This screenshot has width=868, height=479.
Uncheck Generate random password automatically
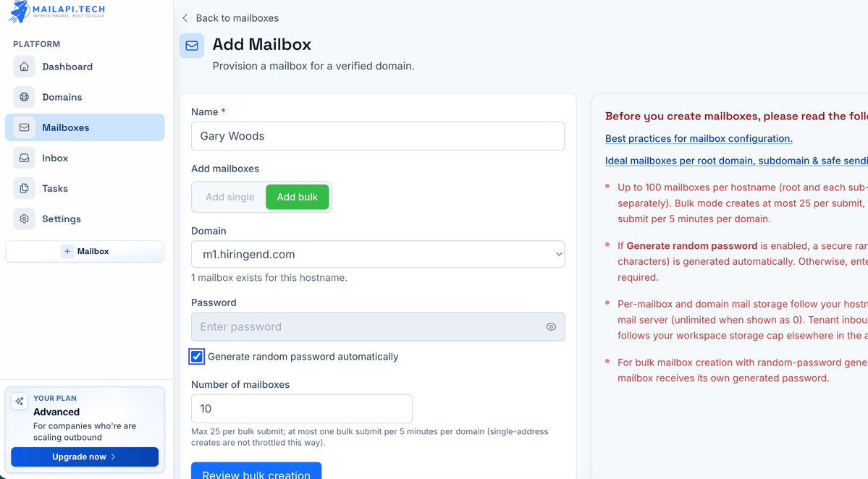pos(196,357)
